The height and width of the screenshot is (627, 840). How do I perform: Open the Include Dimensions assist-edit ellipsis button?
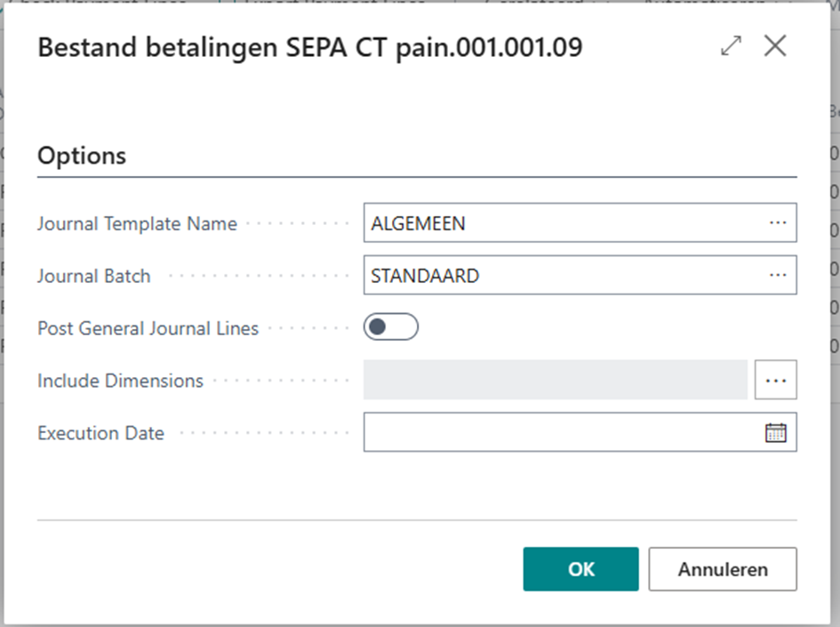(776, 380)
